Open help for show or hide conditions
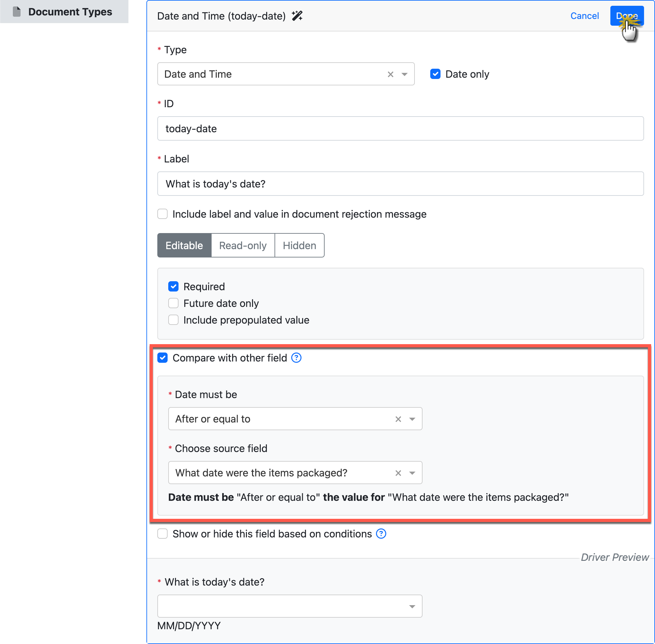 coord(381,534)
